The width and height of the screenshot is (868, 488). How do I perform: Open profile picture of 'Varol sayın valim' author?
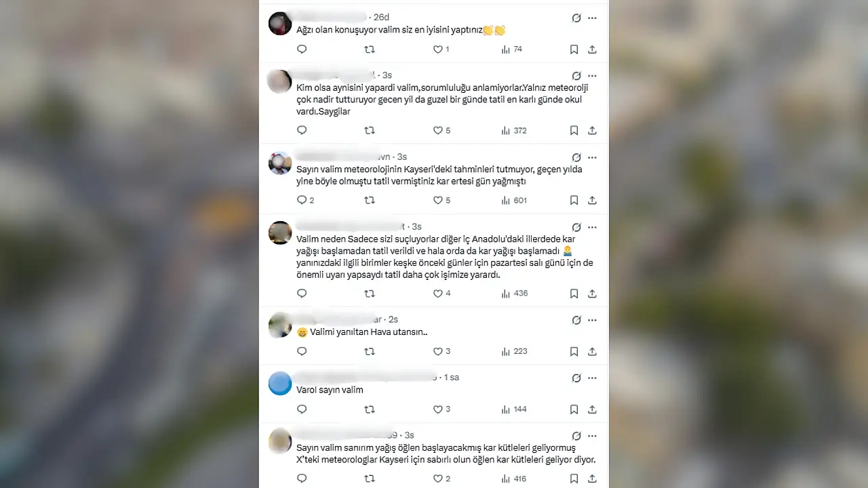pos(280,384)
